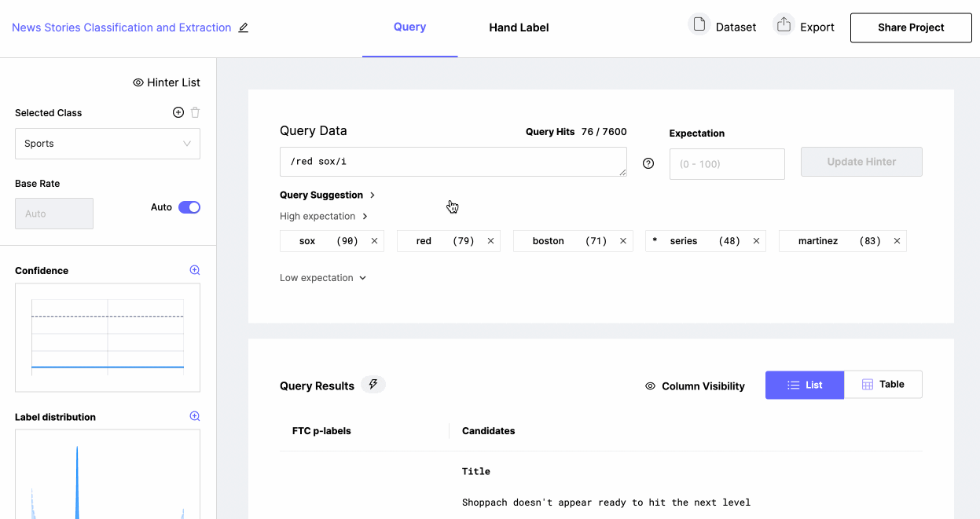Click the Export upload icon

coord(784,24)
